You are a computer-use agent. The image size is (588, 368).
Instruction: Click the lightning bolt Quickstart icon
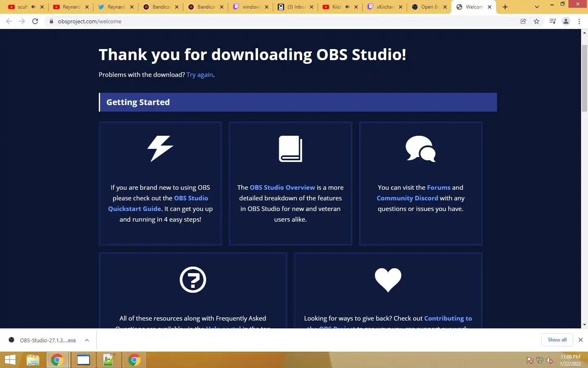[160, 148]
